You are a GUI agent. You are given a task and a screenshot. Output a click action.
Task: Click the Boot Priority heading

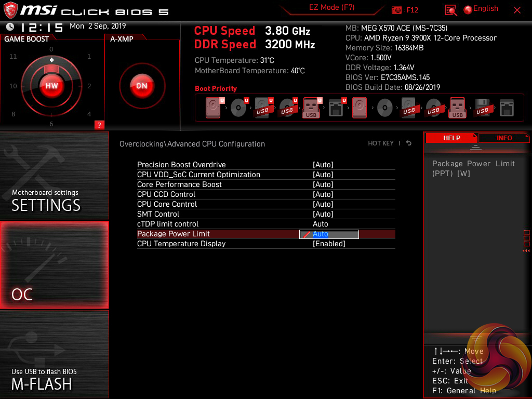tap(216, 88)
